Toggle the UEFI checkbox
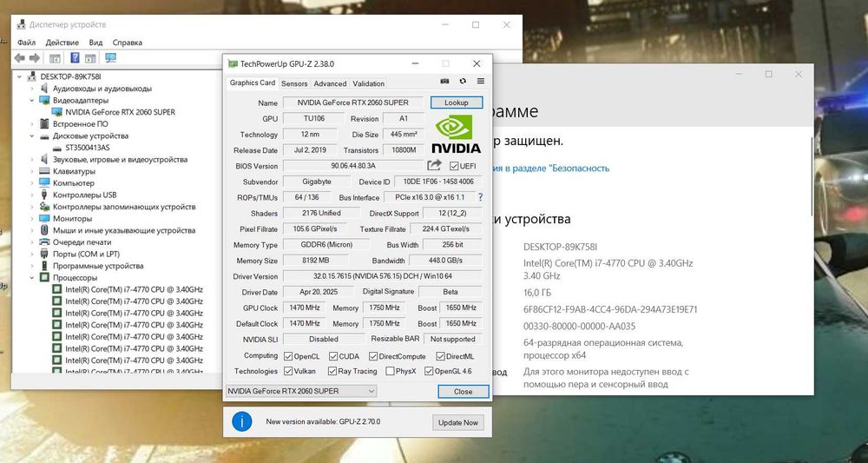Viewport: 868px width, 463px height. click(x=455, y=166)
